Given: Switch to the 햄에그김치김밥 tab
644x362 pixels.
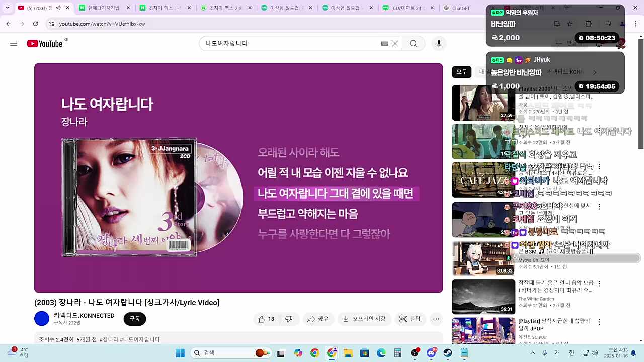Looking at the screenshot, I should click(x=103, y=8).
